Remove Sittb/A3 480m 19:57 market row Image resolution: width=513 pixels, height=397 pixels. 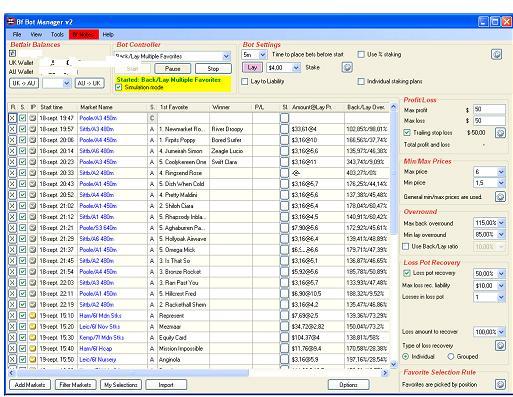tap(12, 129)
